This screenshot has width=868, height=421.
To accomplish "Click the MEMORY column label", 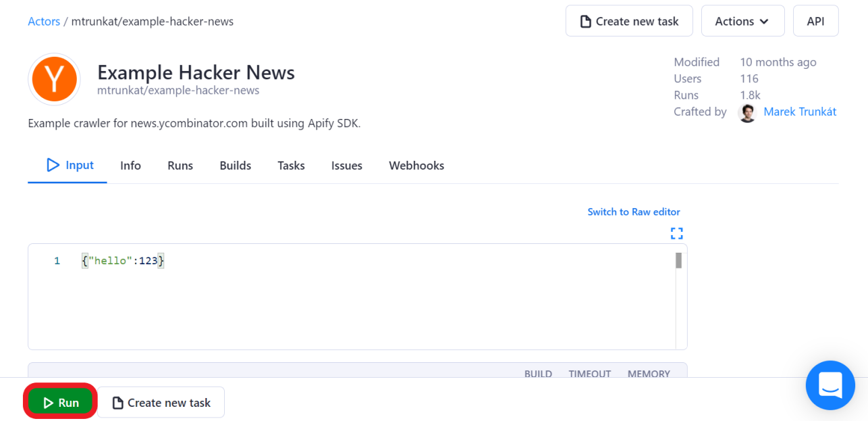I will (649, 373).
